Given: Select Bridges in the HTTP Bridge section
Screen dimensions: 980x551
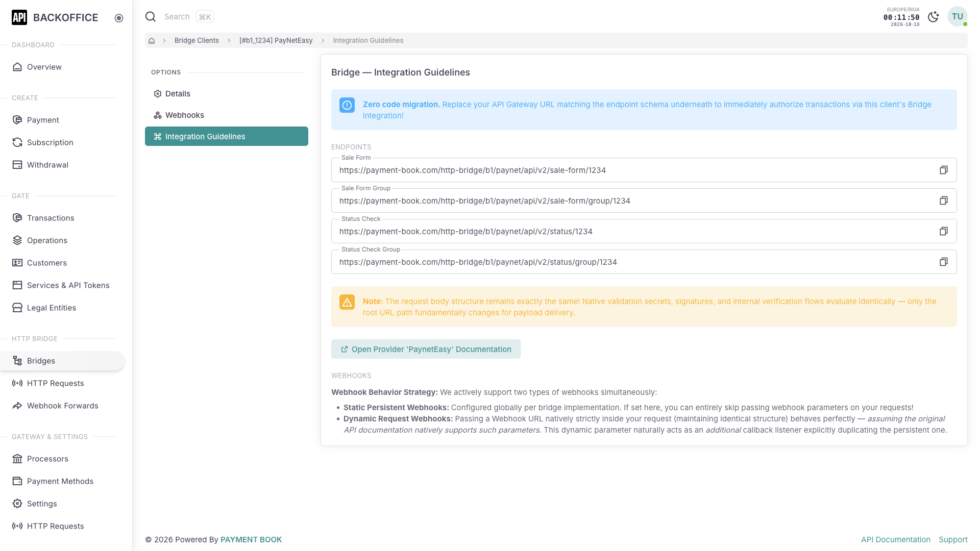Looking at the screenshot, I should (x=62, y=361).
